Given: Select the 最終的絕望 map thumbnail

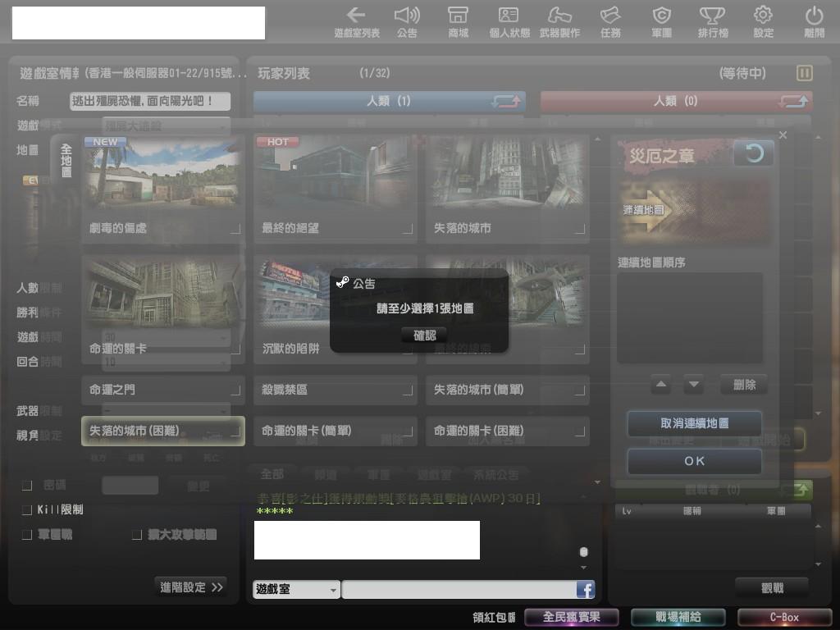Looking at the screenshot, I should [x=336, y=189].
